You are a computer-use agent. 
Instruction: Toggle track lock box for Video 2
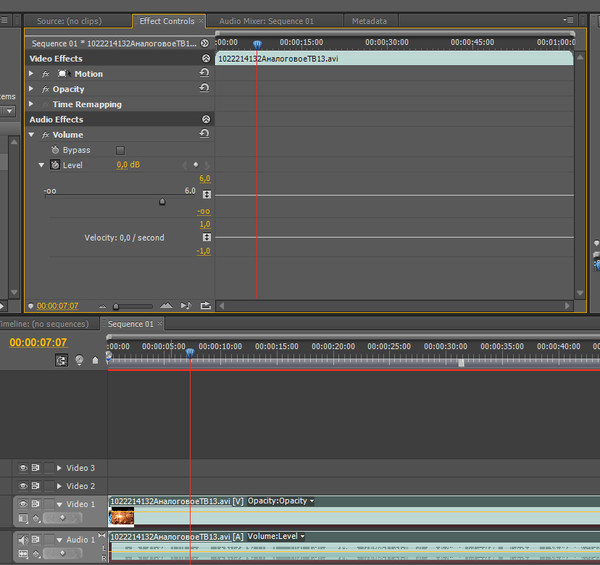pyautogui.click(x=49, y=485)
